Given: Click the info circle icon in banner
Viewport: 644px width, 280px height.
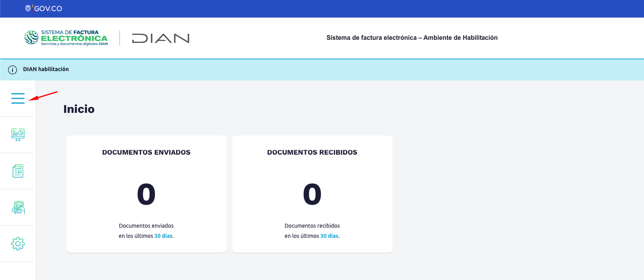Looking at the screenshot, I should pos(12,70).
